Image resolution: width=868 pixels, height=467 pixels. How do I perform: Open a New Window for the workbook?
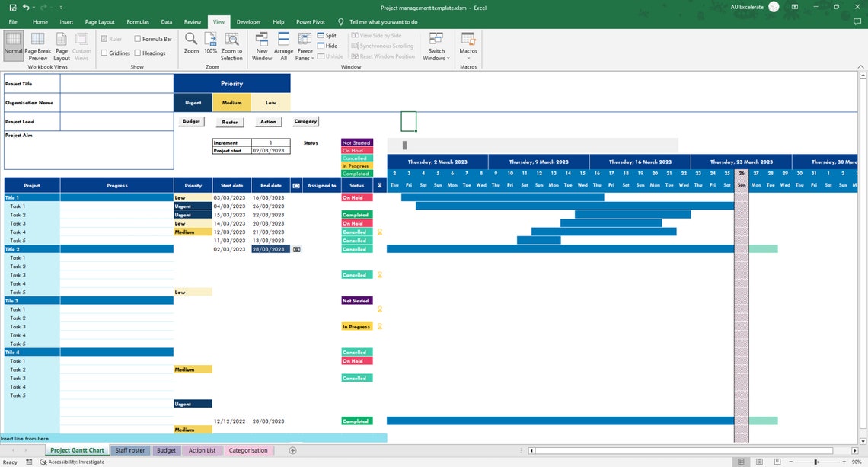pyautogui.click(x=261, y=46)
